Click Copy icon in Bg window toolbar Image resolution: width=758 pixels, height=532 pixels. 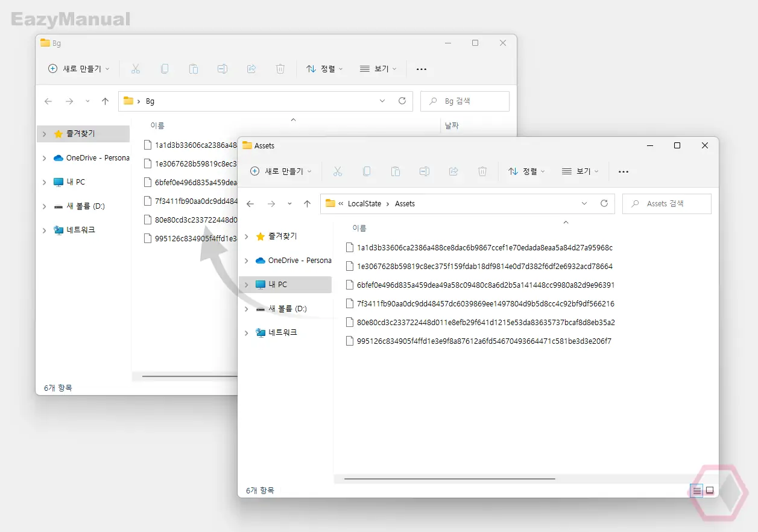click(x=165, y=69)
